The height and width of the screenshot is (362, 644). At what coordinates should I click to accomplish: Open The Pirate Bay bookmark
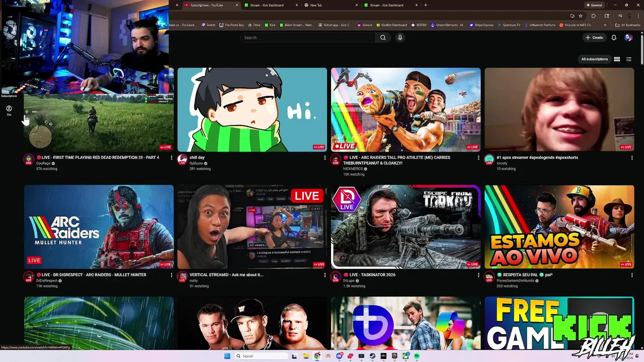click(x=231, y=25)
